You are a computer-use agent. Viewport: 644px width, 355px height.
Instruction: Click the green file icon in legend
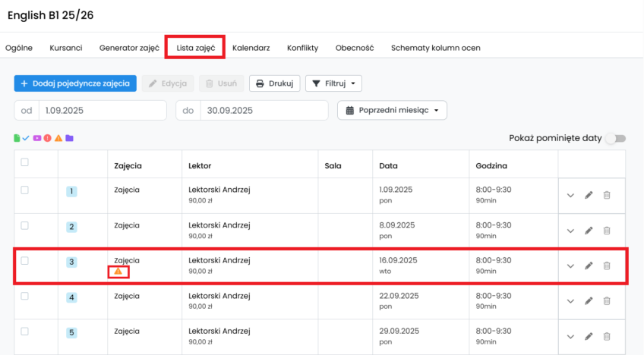[x=17, y=138]
